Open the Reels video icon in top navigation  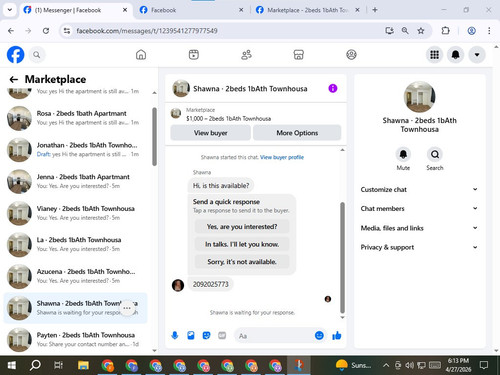click(194, 55)
